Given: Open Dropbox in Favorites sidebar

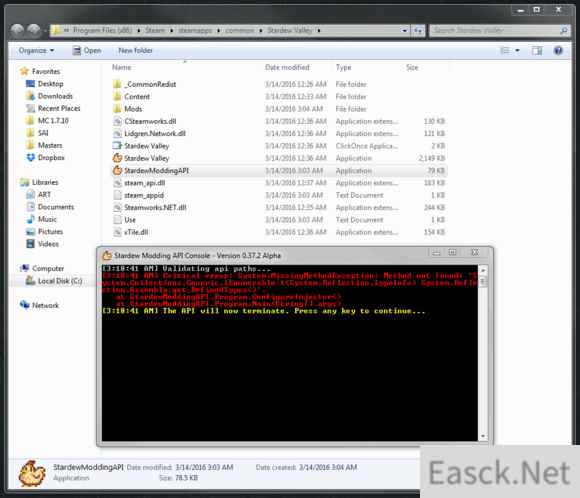Looking at the screenshot, I should point(45,158).
